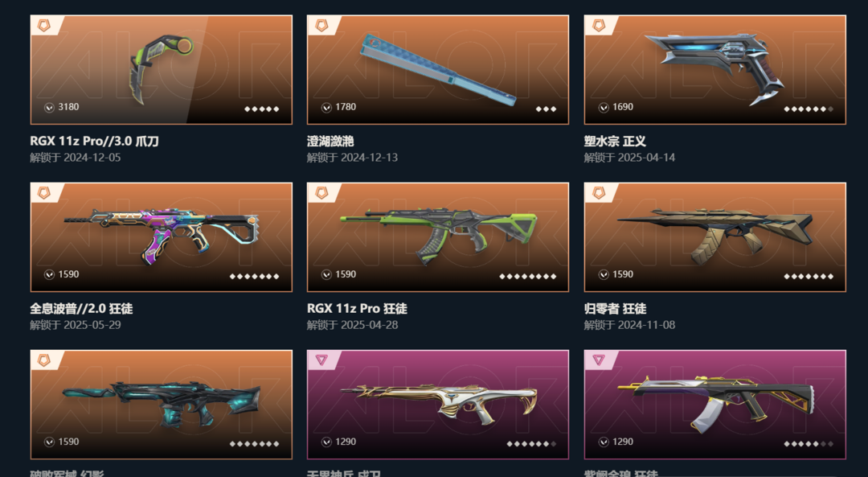Click the tier badge icon on the RGX 11z Pro//3.0 爪刀 card
Image resolution: width=868 pixels, height=477 pixels.
tap(43, 25)
